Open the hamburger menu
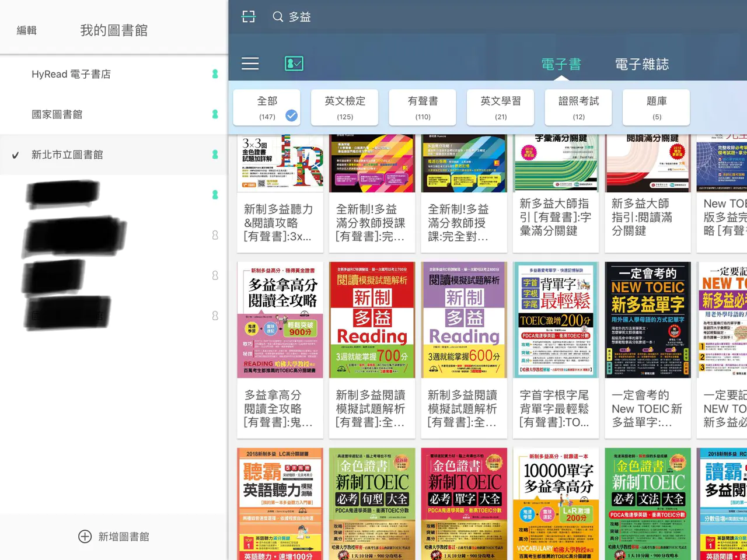This screenshot has width=747, height=560. point(250,63)
